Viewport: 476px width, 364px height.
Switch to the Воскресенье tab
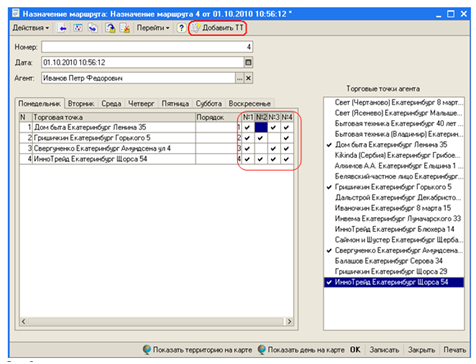(x=250, y=104)
